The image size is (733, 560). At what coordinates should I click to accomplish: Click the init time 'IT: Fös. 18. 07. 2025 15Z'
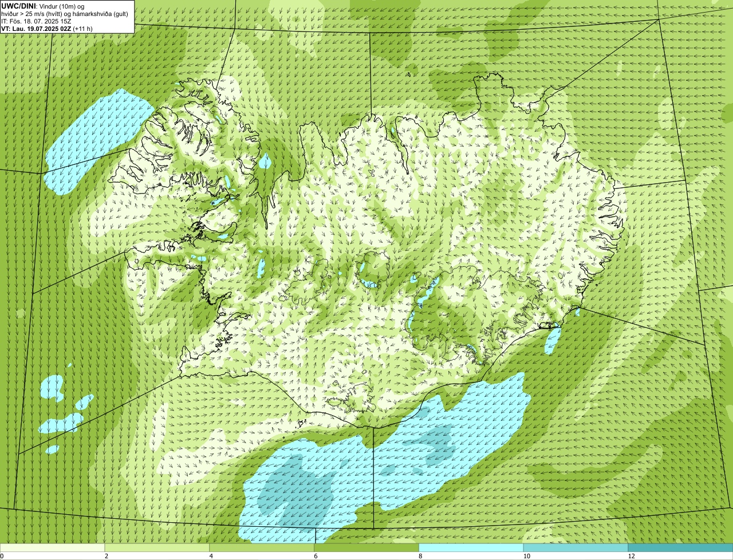(x=36, y=21)
